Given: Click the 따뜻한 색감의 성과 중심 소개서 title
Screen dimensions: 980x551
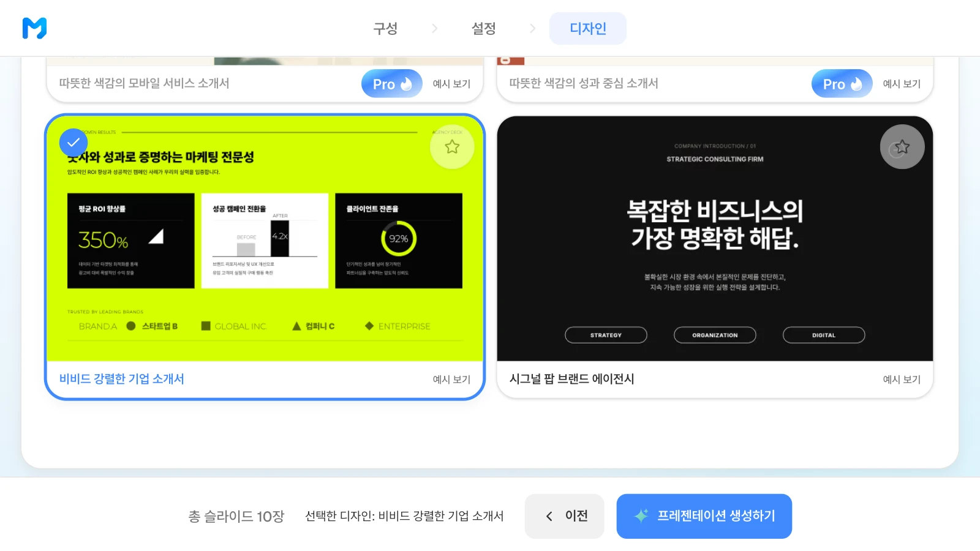Looking at the screenshot, I should [584, 83].
